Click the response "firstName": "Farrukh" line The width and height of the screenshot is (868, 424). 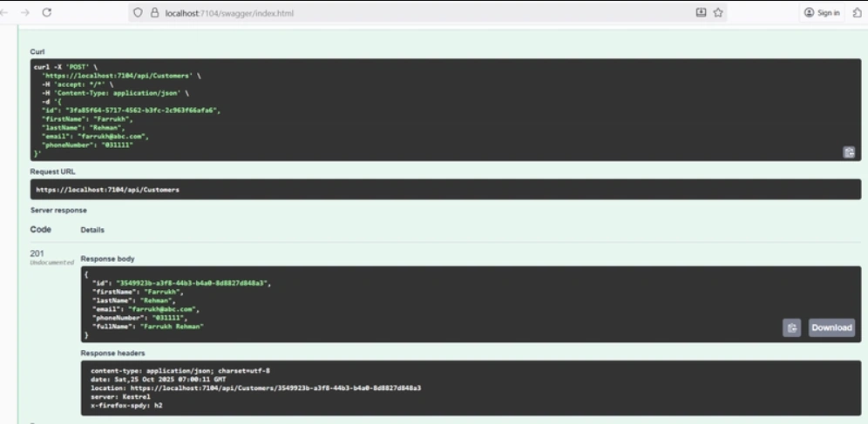click(x=138, y=292)
